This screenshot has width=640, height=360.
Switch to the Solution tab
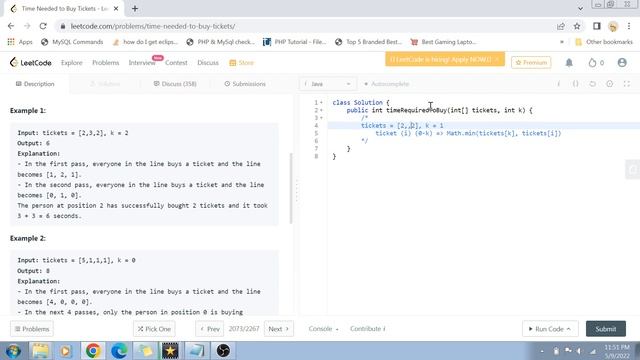pos(105,84)
